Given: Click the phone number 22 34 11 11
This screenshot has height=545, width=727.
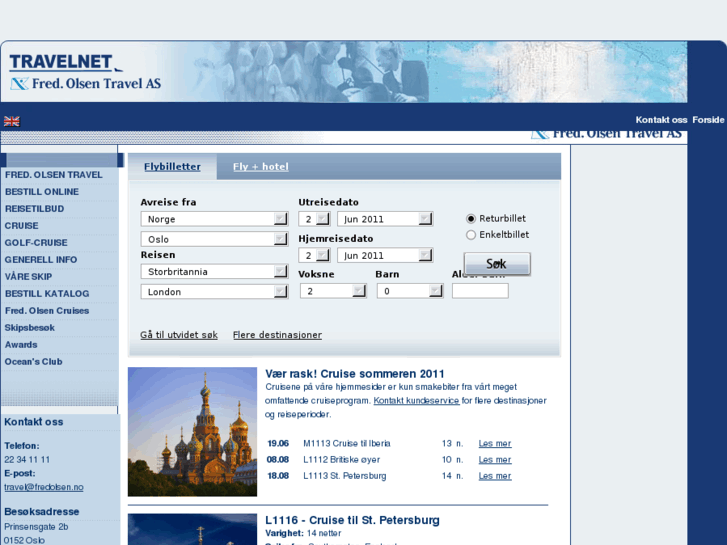Looking at the screenshot, I should 27,460.
